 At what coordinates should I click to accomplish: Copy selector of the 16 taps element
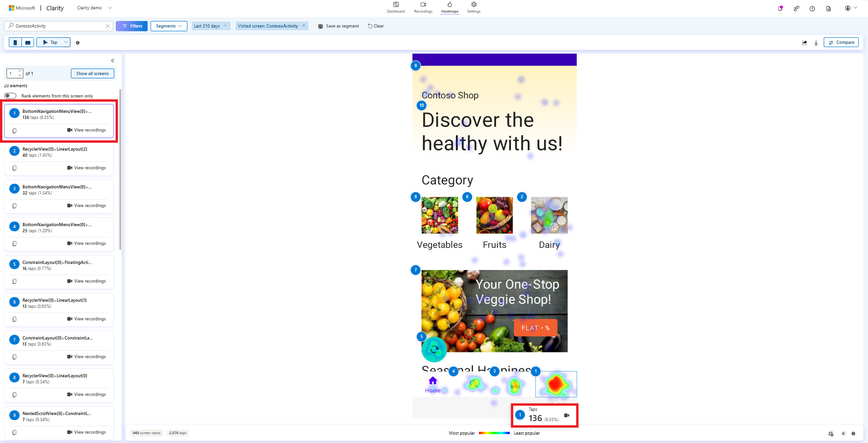pyautogui.click(x=14, y=282)
